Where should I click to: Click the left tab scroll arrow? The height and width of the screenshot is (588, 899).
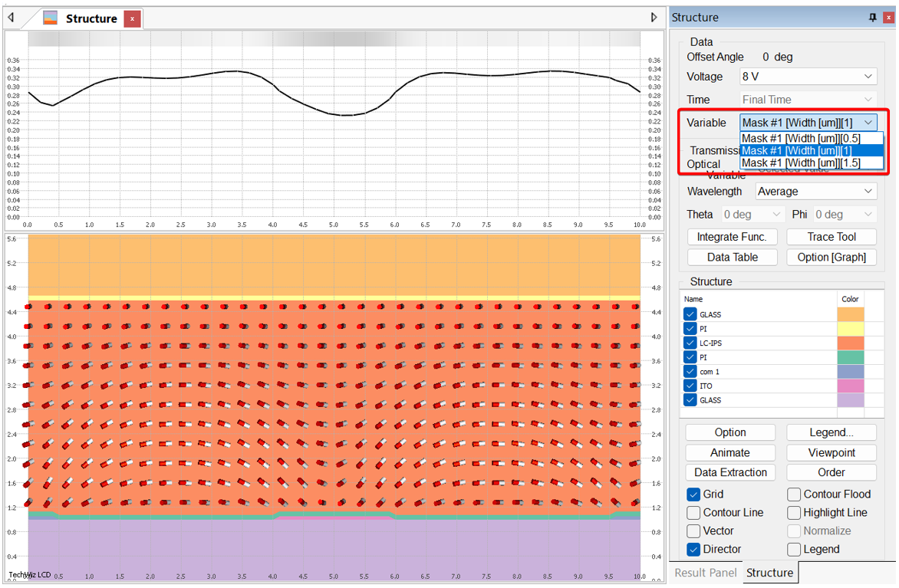(x=11, y=18)
